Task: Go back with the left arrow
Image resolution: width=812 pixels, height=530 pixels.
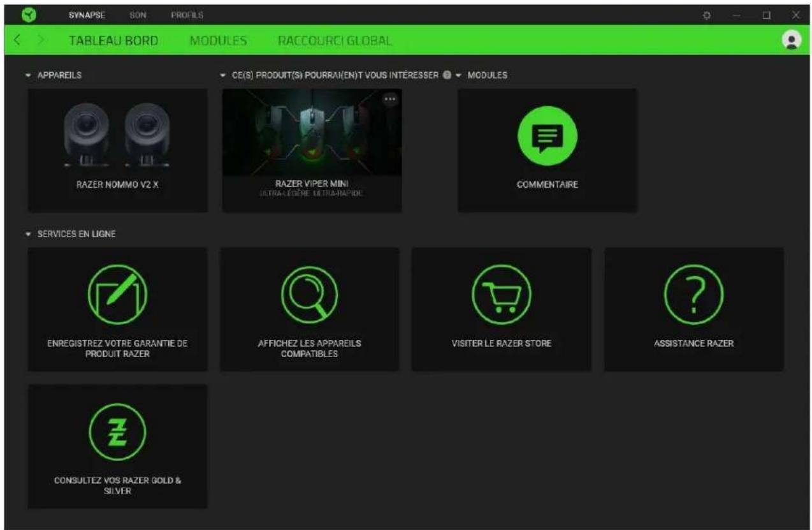Action: [x=17, y=40]
